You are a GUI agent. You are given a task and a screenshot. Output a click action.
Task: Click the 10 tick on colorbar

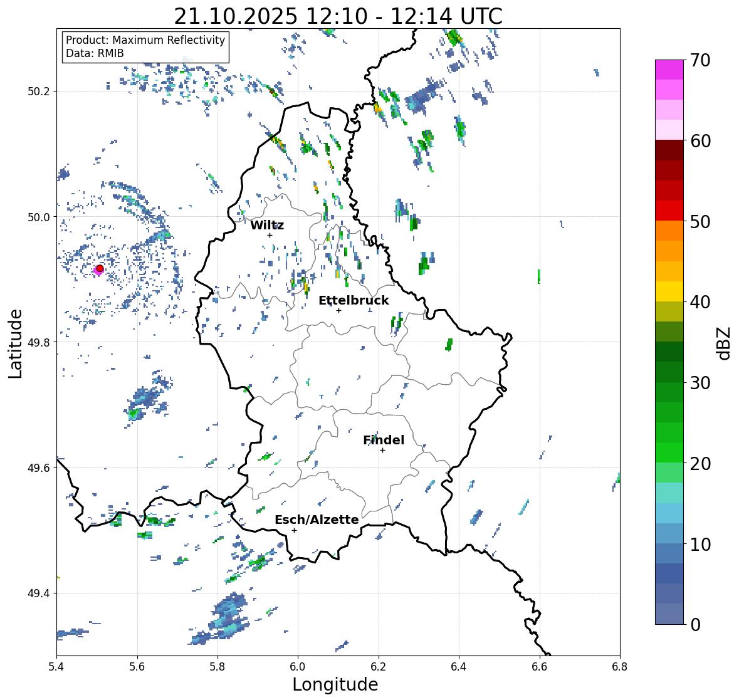pos(700,544)
